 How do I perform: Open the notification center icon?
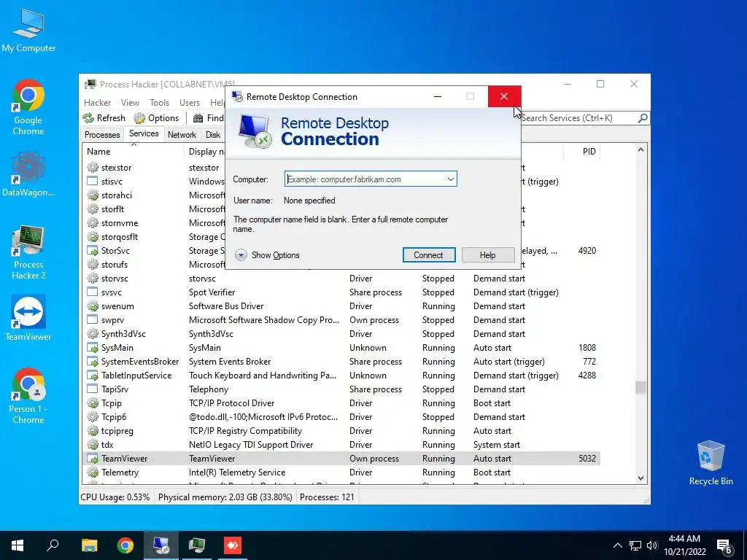point(724,546)
